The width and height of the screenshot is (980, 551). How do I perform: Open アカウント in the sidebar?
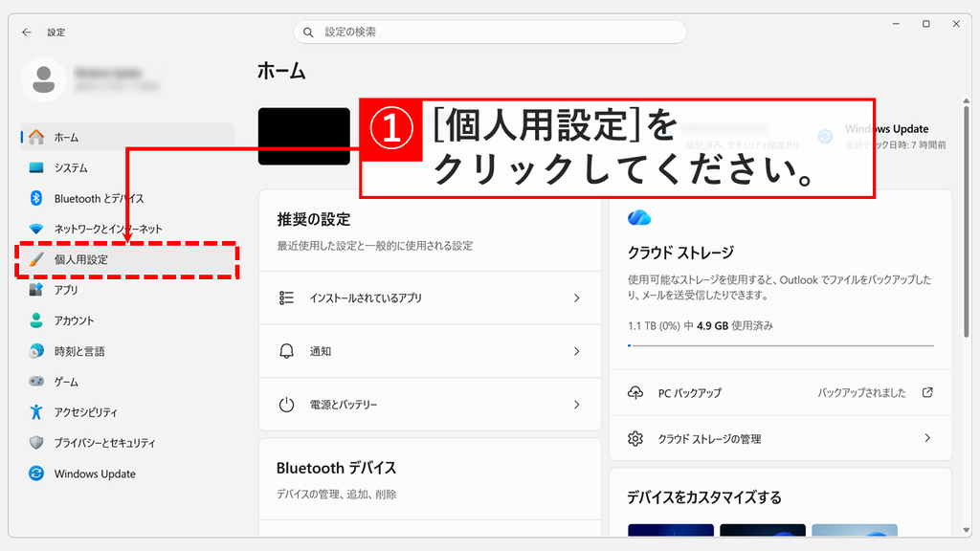[x=127, y=320]
